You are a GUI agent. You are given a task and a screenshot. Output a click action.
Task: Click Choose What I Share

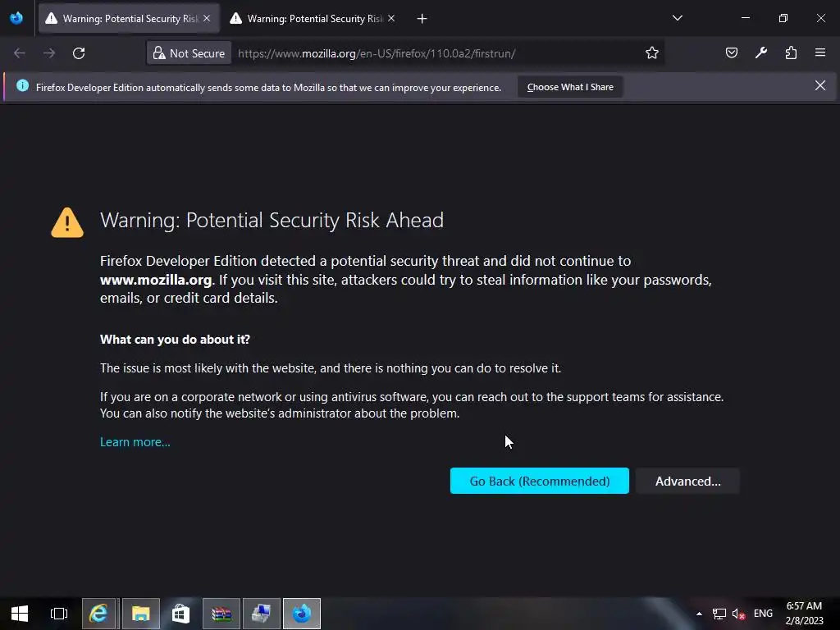[x=570, y=87]
